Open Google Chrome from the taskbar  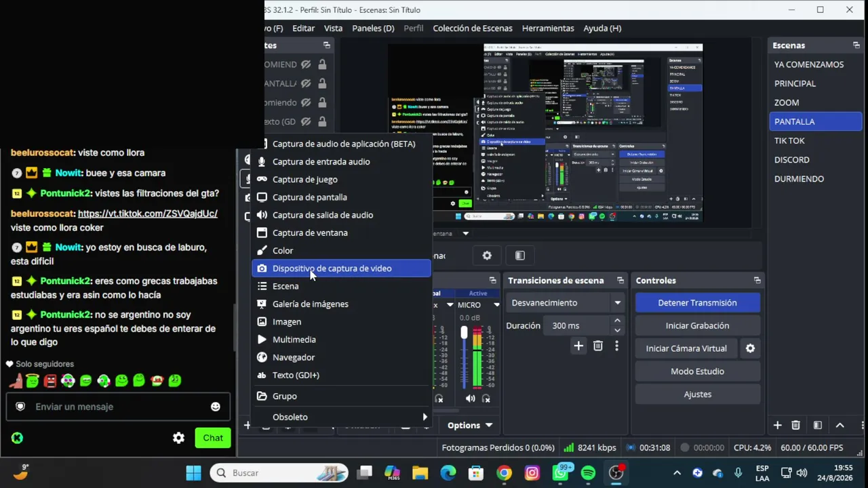pyautogui.click(x=504, y=473)
